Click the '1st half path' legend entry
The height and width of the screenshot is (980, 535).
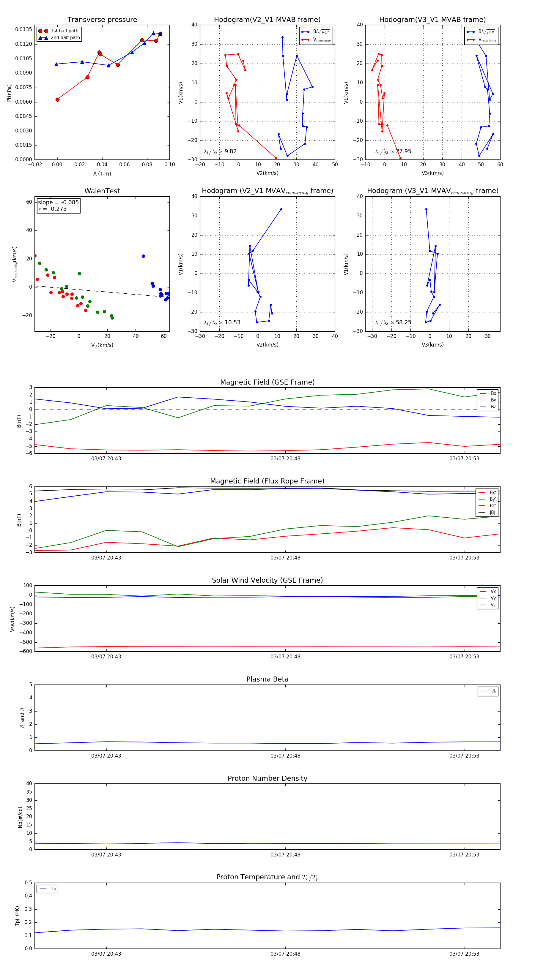point(59,31)
